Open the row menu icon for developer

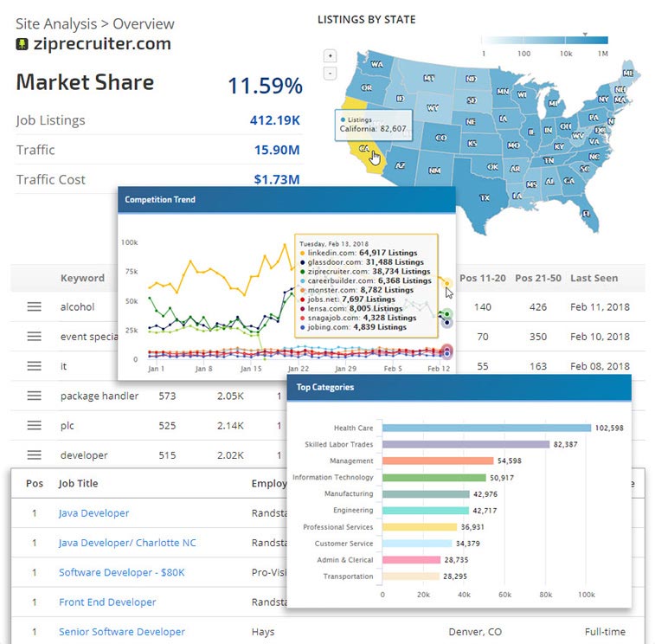tap(35, 455)
